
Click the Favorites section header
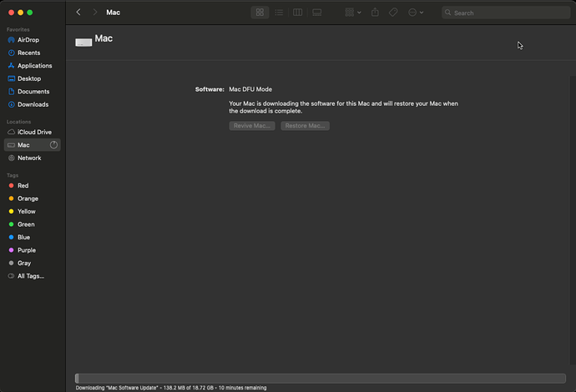[x=18, y=29]
